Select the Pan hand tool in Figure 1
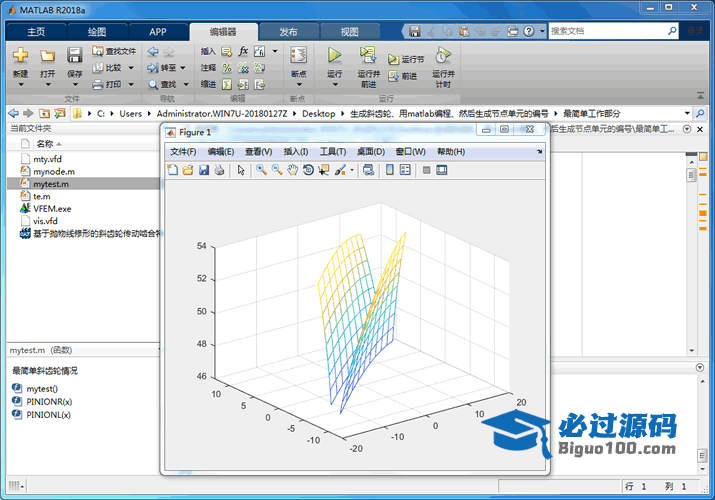The height and width of the screenshot is (500, 715). pos(292,170)
